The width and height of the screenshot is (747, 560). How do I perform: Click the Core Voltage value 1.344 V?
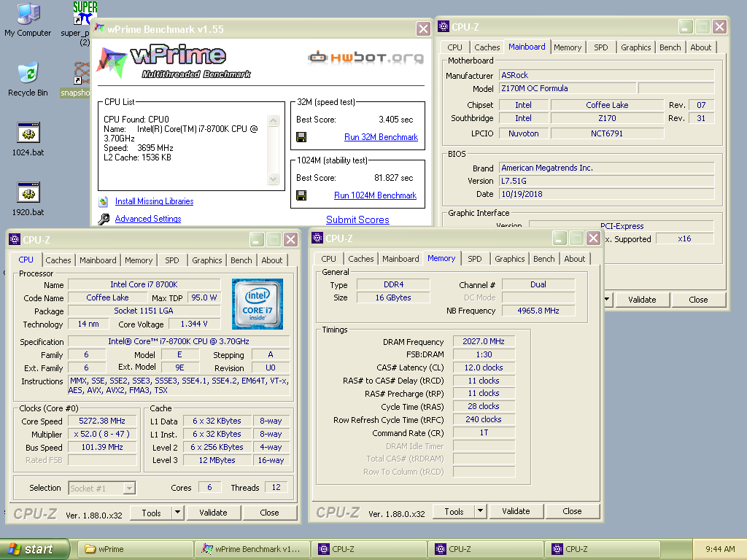click(x=194, y=324)
